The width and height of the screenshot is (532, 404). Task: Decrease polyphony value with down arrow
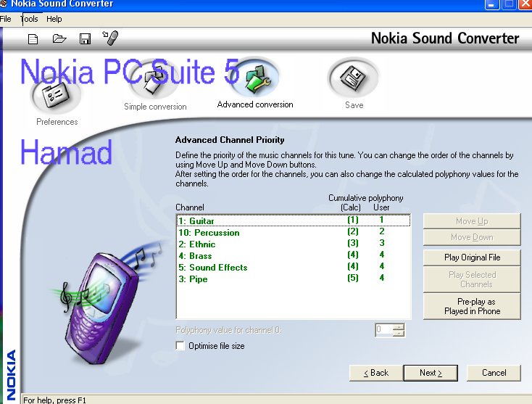click(399, 333)
